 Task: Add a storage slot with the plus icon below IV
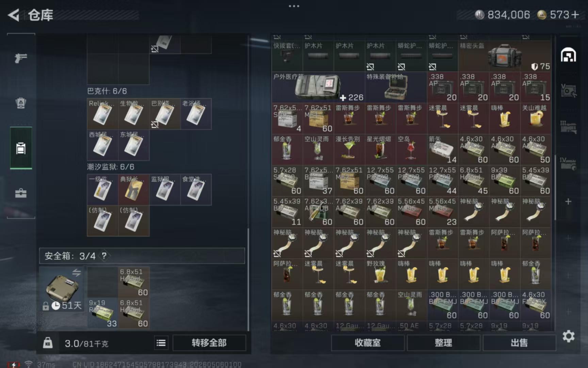click(568, 201)
